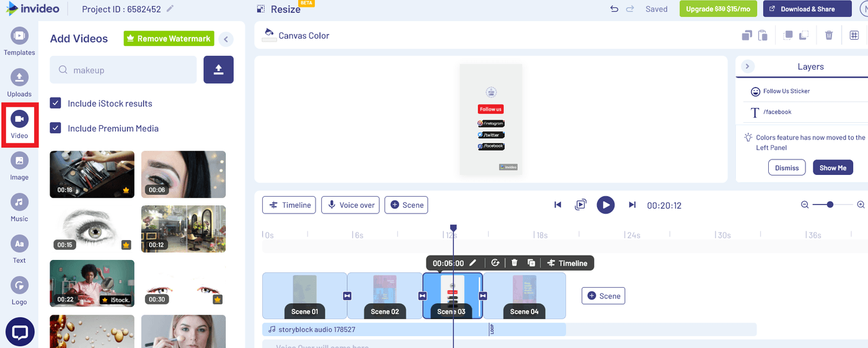Click the makeup search field
The height and width of the screenshot is (348, 868).
123,70
